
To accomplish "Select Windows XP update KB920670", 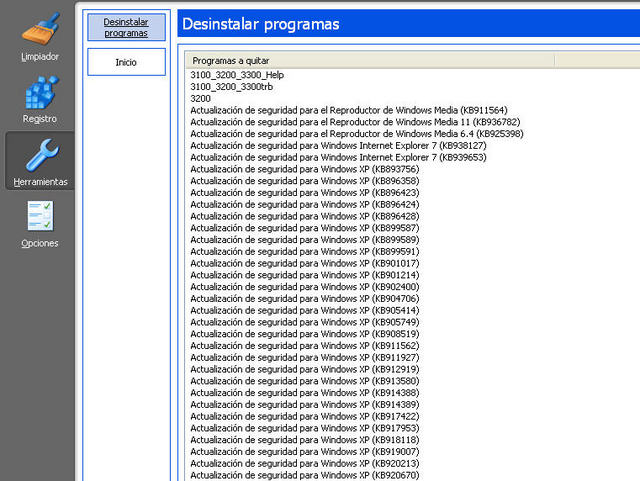I will (305, 475).
